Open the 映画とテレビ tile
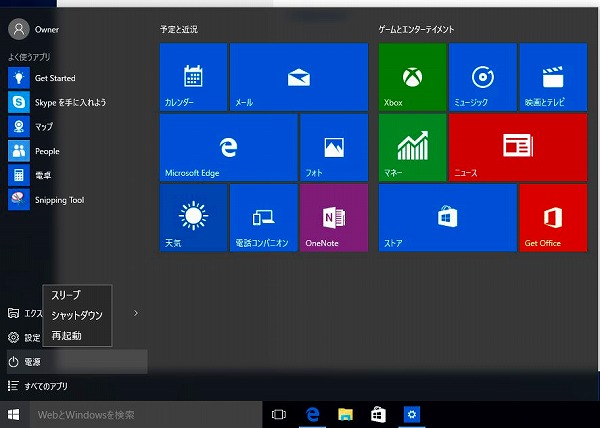The height and width of the screenshot is (428, 600). 553,77
